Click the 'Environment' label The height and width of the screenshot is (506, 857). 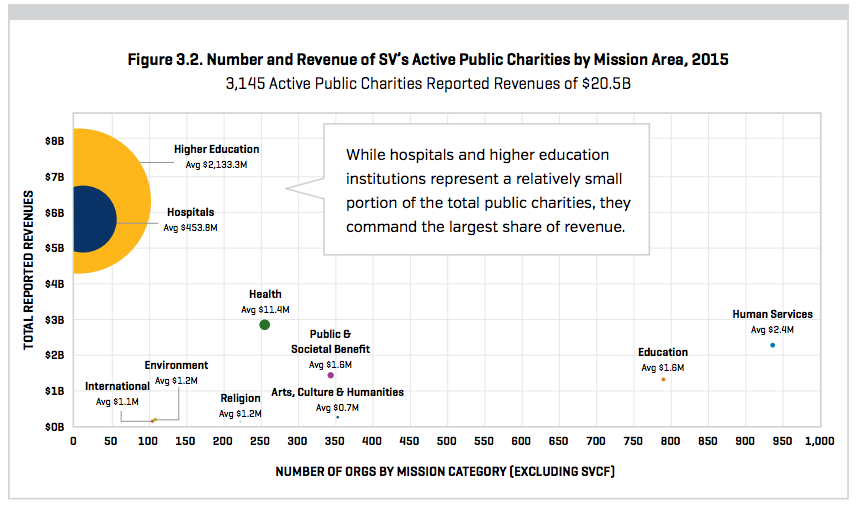176,365
